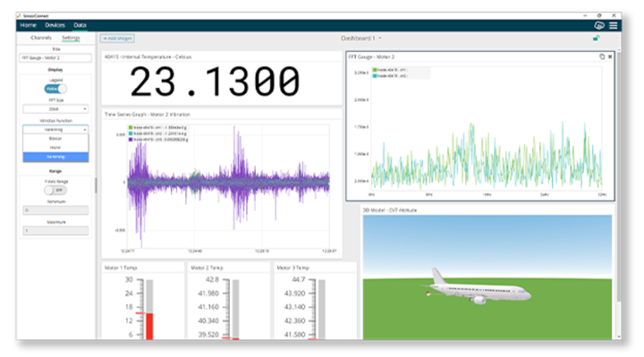Enable the Fixed Range toggle

click(x=55, y=191)
